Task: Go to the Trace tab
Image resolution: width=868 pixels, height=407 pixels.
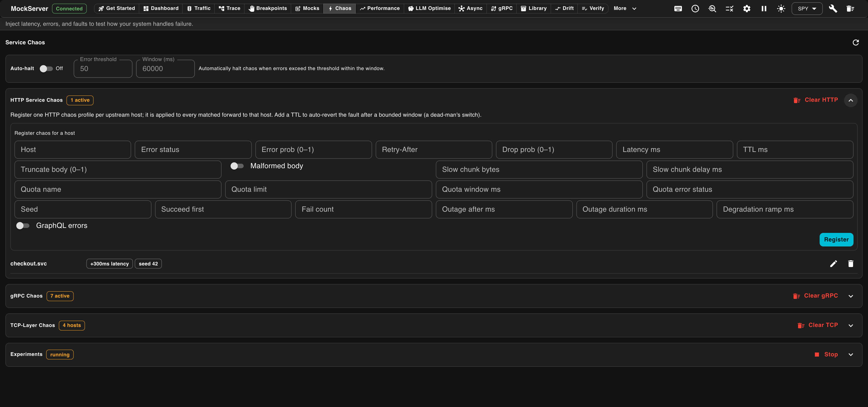Action: (229, 8)
